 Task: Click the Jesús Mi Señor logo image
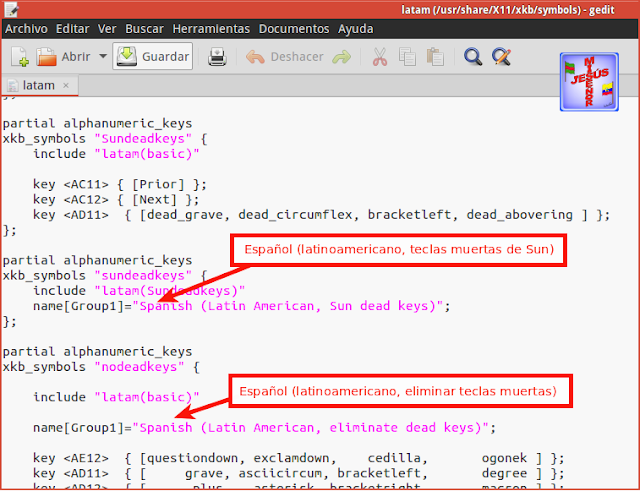click(589, 82)
